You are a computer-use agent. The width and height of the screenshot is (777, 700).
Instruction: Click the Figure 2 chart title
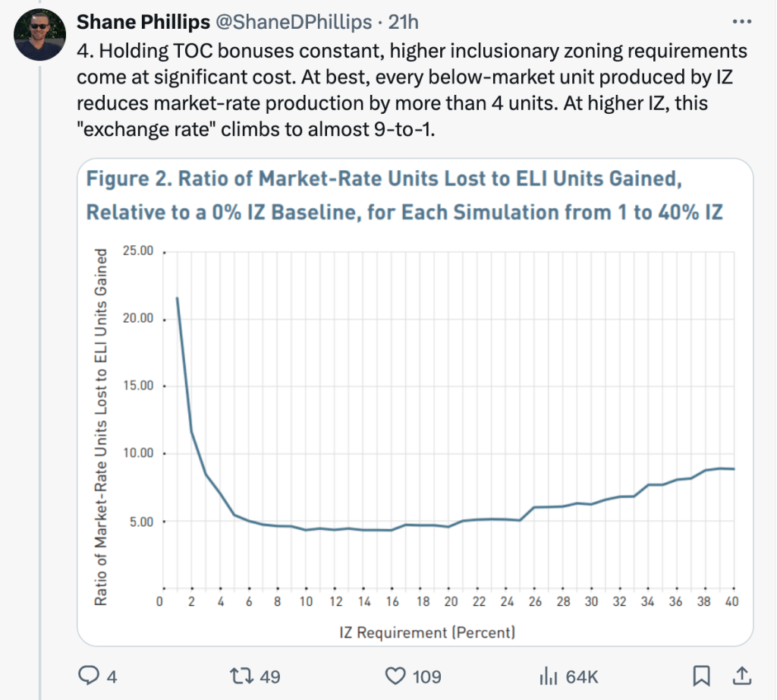pos(404,195)
